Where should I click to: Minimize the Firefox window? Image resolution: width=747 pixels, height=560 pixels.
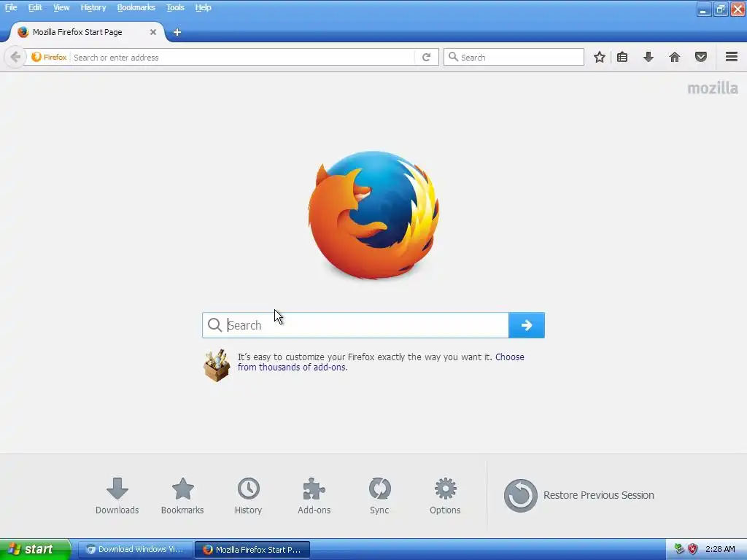pos(704,9)
